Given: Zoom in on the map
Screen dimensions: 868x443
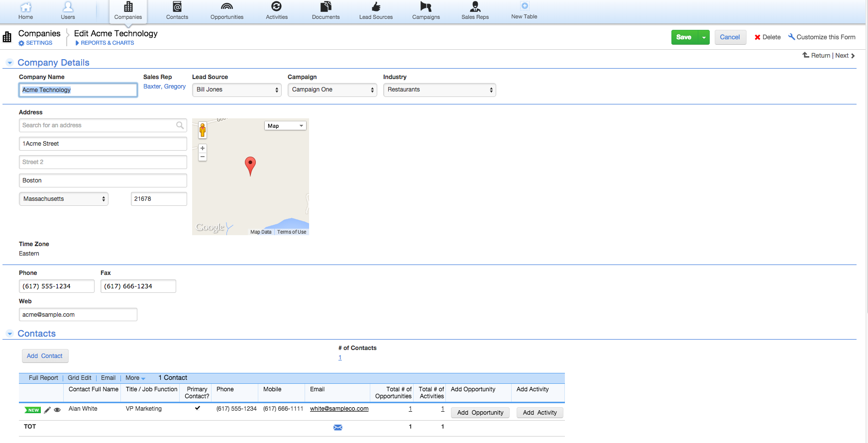Looking at the screenshot, I should pos(203,148).
